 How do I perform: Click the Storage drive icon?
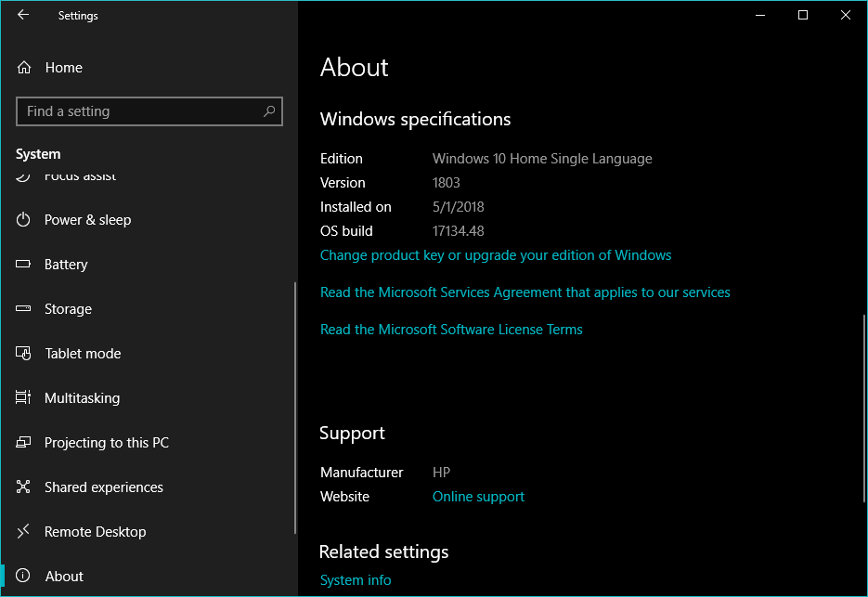coord(24,309)
